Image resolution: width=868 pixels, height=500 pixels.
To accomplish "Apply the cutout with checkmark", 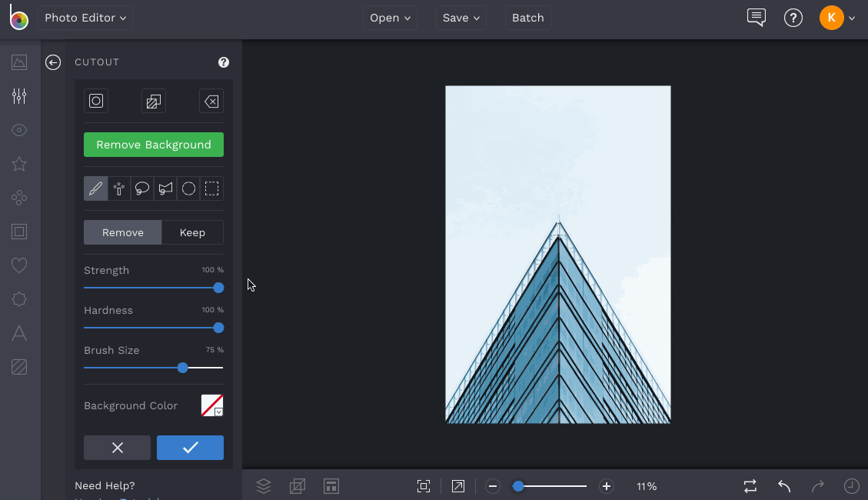I will click(x=191, y=448).
